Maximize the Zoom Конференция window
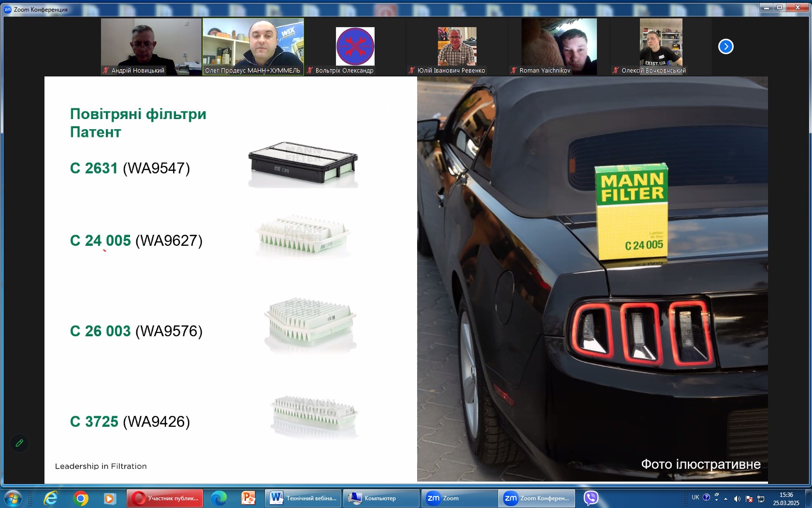Viewport: 812px width, 508px height. (779, 7)
